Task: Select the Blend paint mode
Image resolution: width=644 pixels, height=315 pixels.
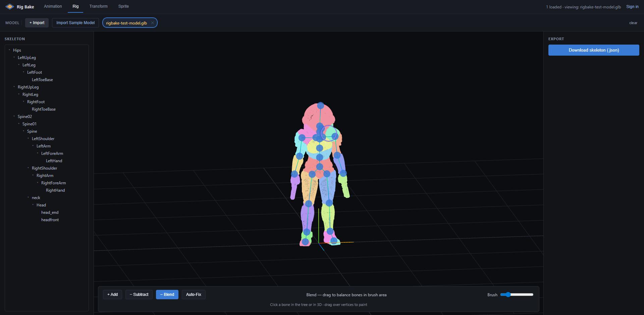Action: pos(167,295)
